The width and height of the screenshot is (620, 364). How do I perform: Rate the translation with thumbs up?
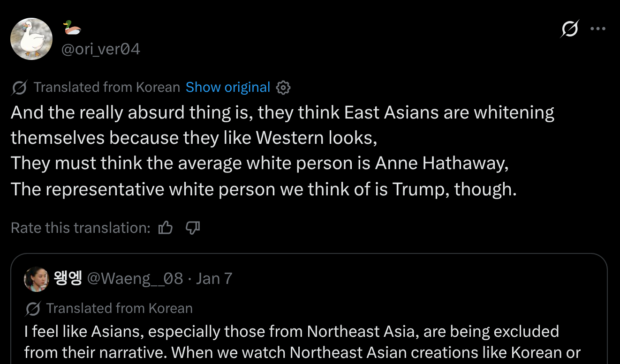click(166, 228)
